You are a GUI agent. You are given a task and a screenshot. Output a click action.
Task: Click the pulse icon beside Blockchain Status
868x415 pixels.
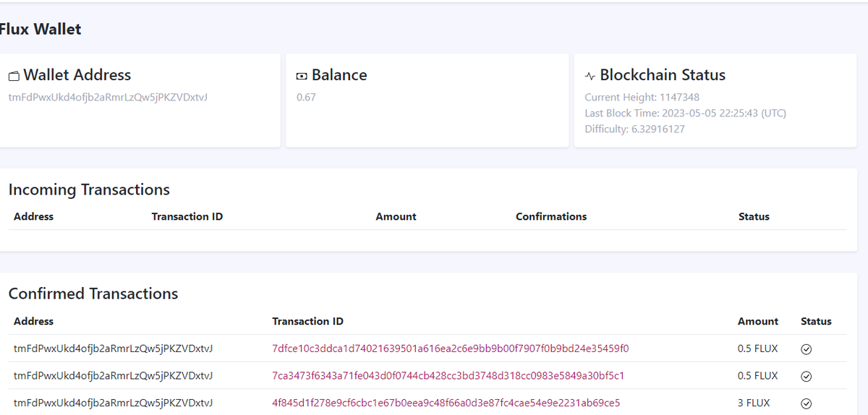(x=590, y=76)
